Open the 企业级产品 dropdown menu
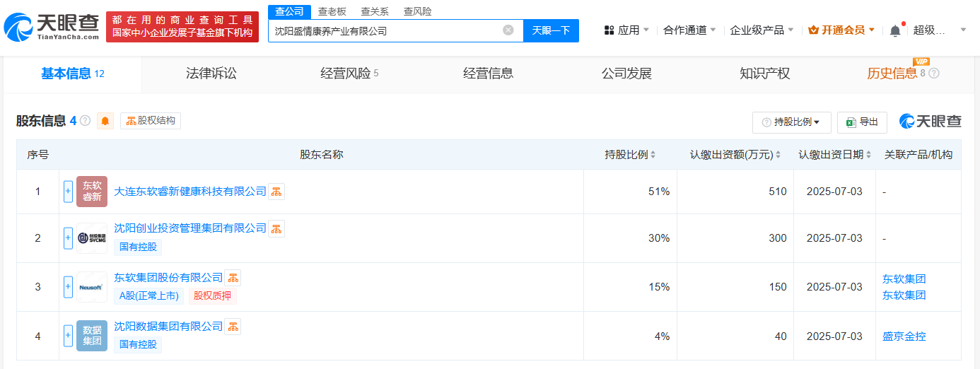980x369 pixels. (x=762, y=30)
